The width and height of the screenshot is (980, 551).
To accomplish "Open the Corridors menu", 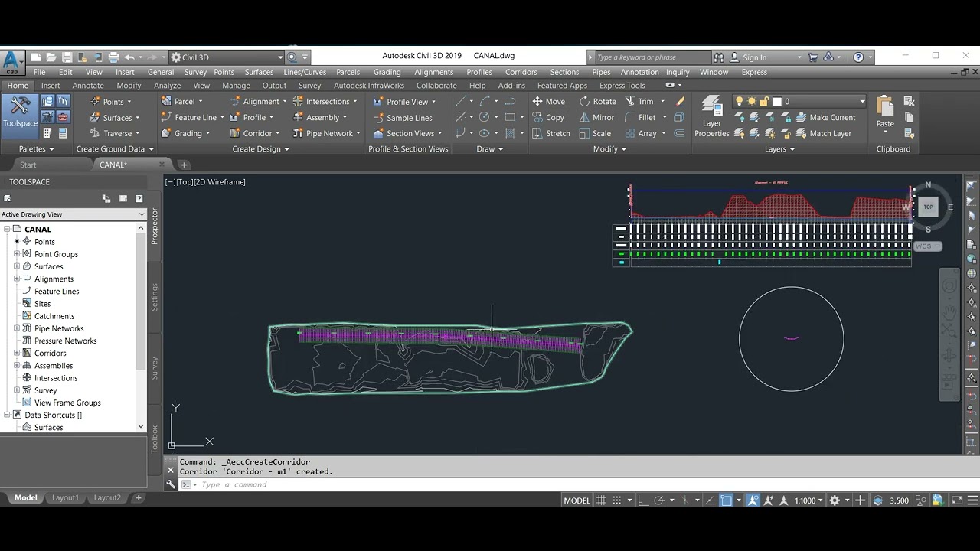I will pos(521,72).
